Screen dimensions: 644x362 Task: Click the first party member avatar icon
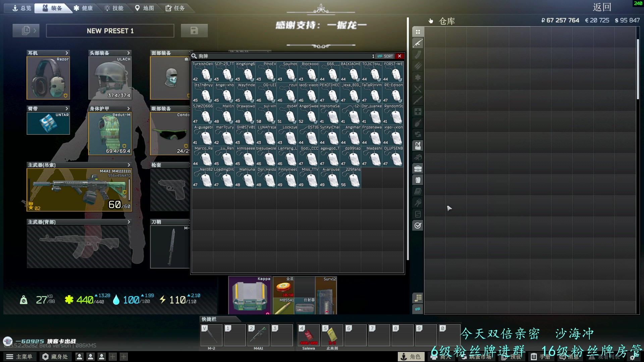pyautogui.click(x=79, y=357)
